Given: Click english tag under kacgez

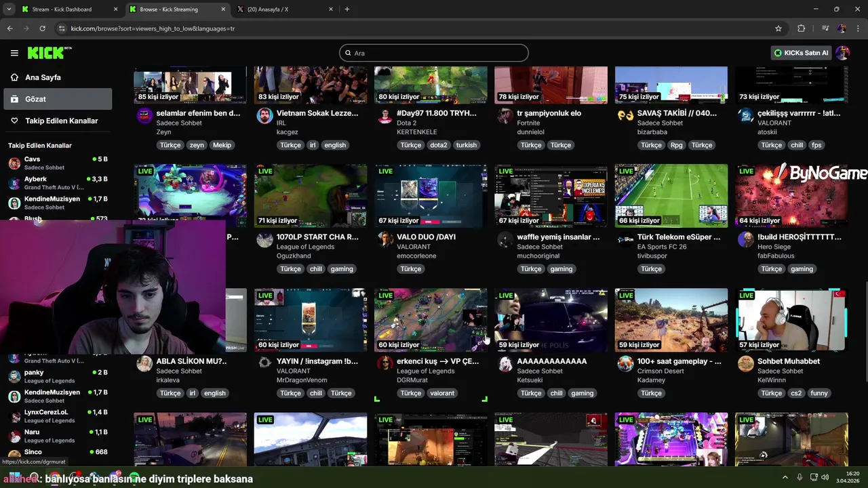Looking at the screenshot, I should [x=335, y=145].
